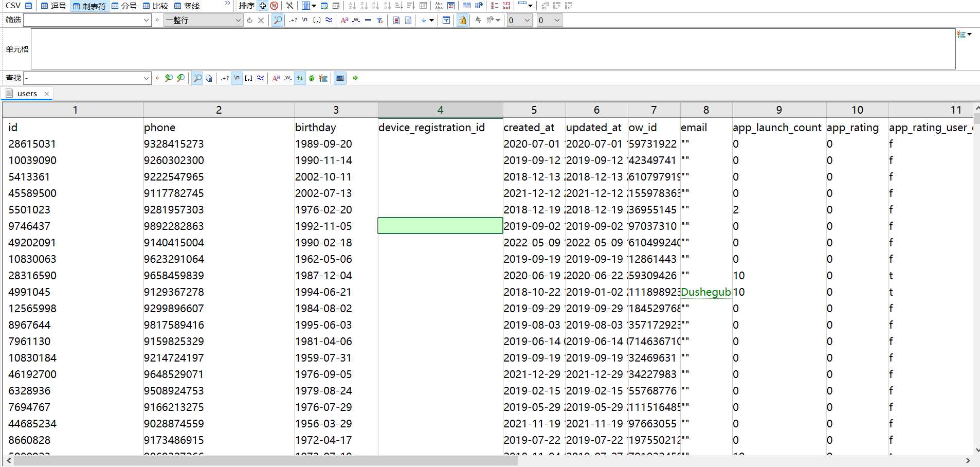980x467 pixels.
Task: Click the red clear-sort icon
Action: [274, 6]
